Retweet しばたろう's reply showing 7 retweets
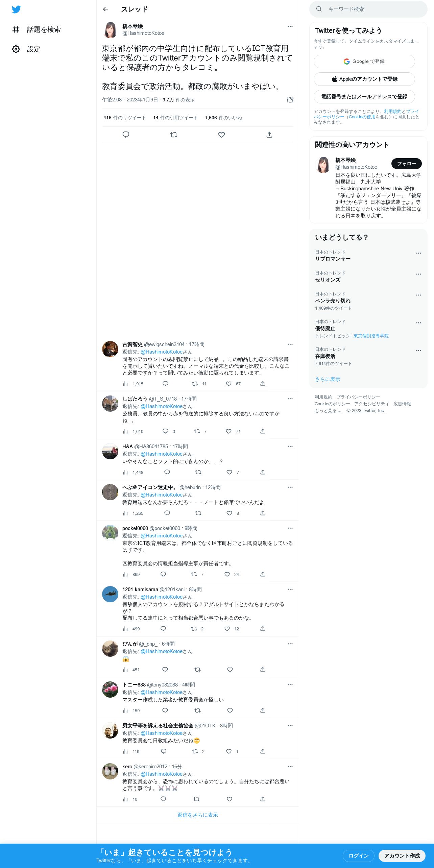This screenshot has width=434, height=868. [x=197, y=431]
